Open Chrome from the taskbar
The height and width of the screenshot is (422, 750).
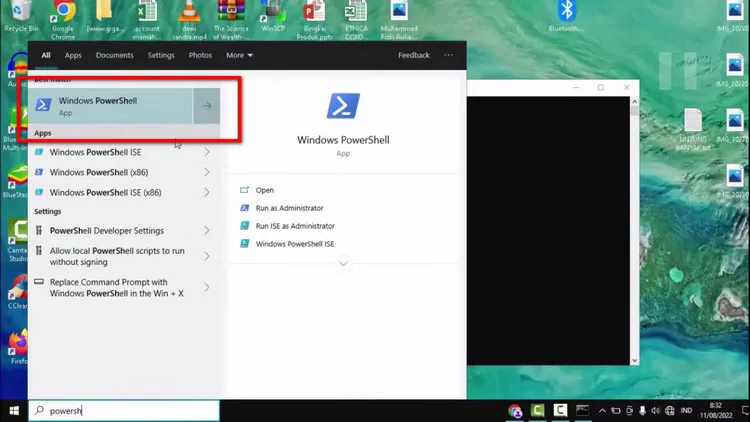point(515,411)
